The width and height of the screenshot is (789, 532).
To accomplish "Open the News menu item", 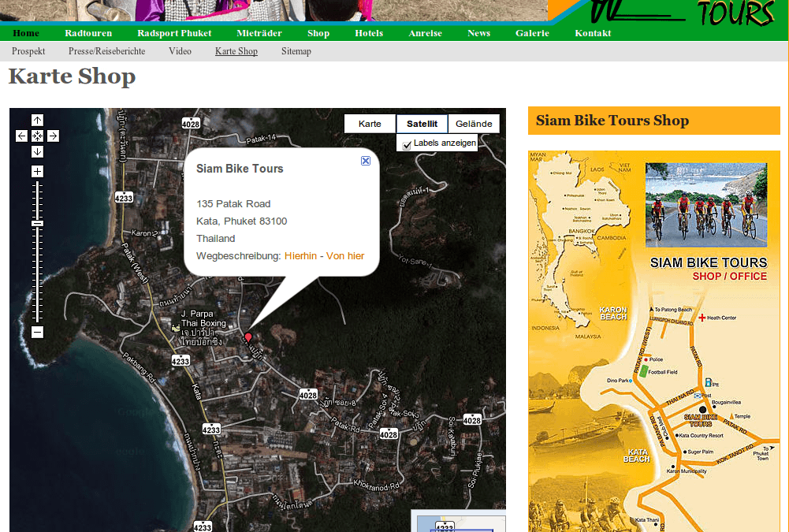I will pyautogui.click(x=478, y=33).
